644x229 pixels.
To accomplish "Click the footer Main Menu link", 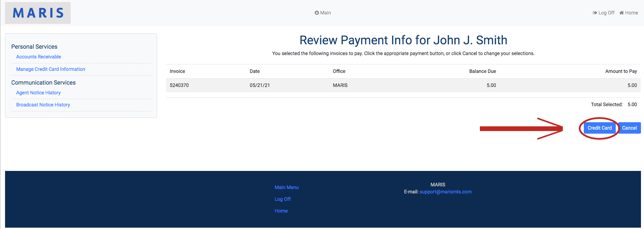I will tap(287, 187).
